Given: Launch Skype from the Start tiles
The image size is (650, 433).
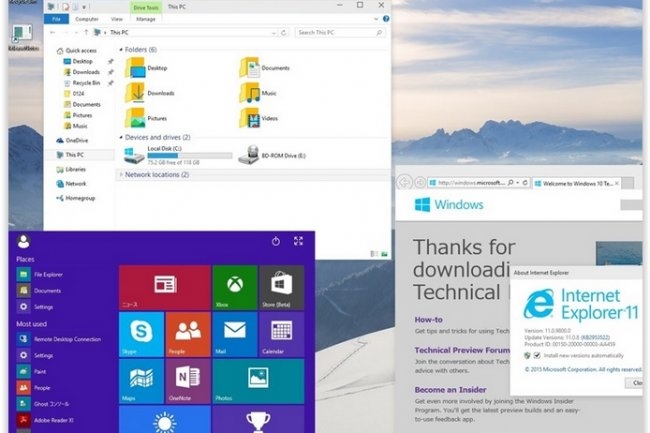Looking at the screenshot, I should (141, 334).
